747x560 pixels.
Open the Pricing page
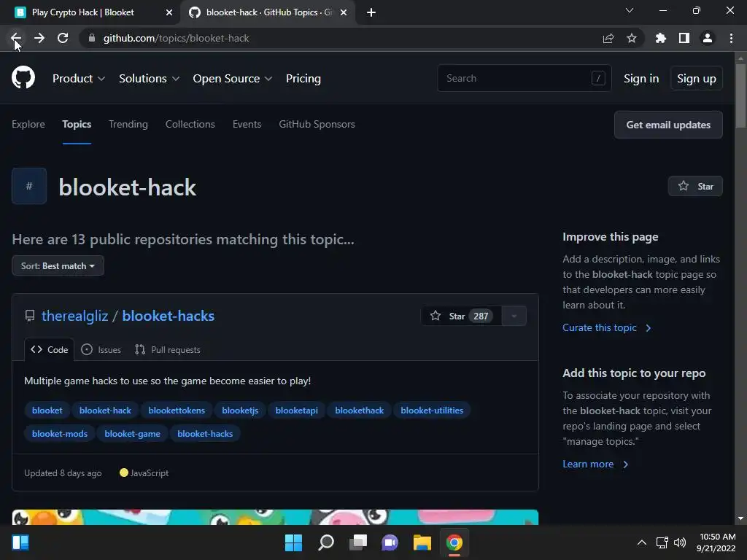coord(303,79)
